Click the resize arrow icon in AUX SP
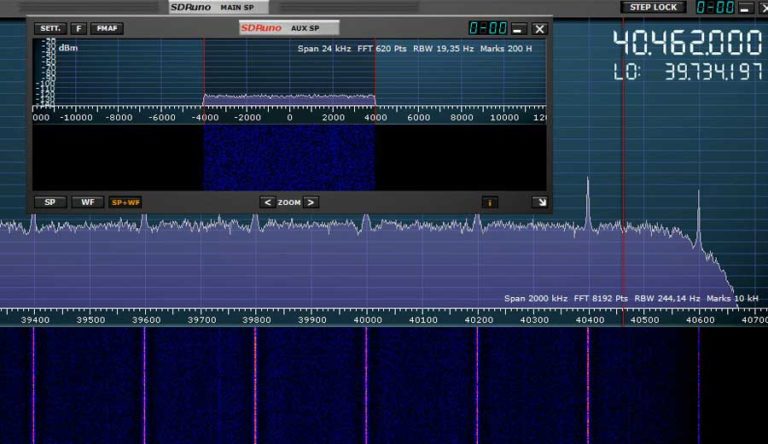This screenshot has height=444, width=768. coord(540,202)
